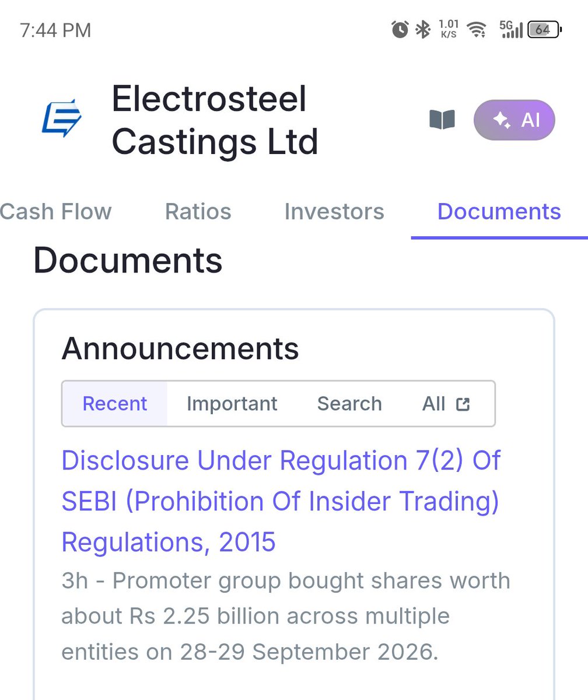Tap the alarm clock status icon
Viewport: 588px width, 700px height.
[x=400, y=29]
